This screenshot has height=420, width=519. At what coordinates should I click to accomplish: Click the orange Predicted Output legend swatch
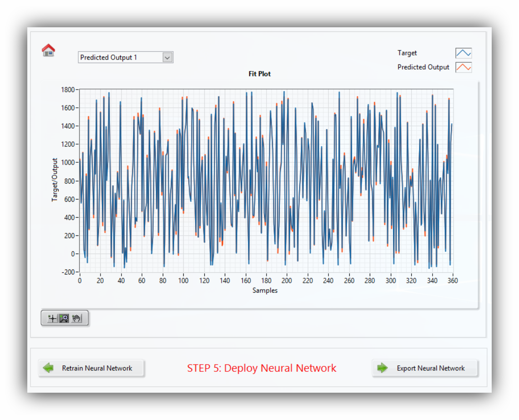(464, 67)
